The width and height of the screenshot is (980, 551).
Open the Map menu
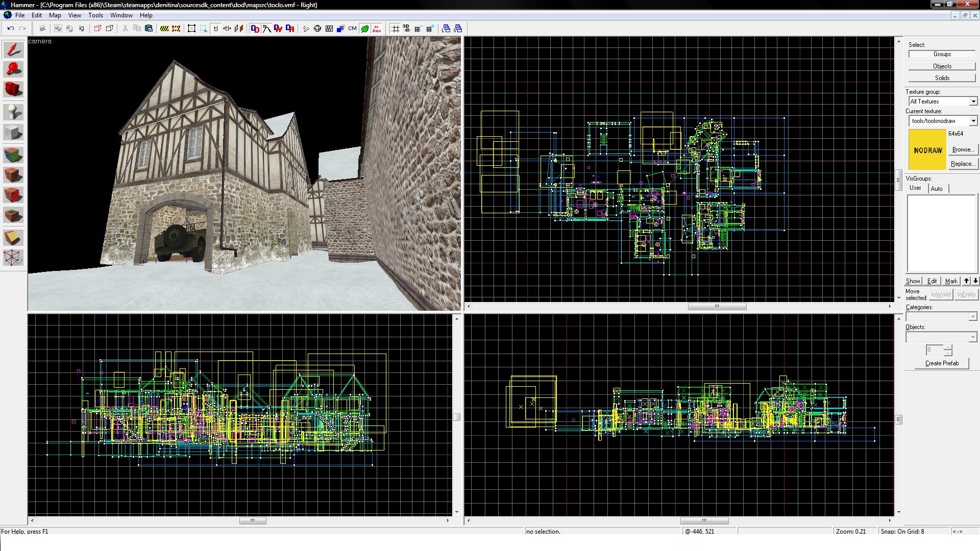click(x=55, y=15)
